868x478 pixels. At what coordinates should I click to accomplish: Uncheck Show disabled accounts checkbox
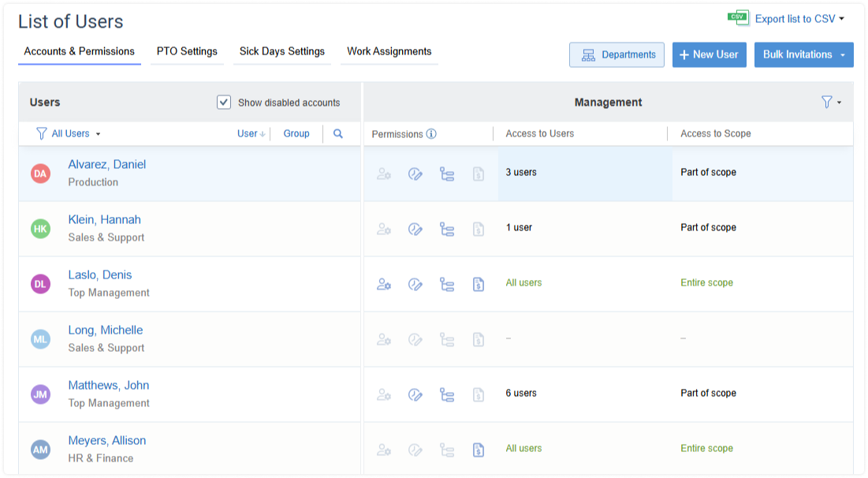pyautogui.click(x=224, y=103)
